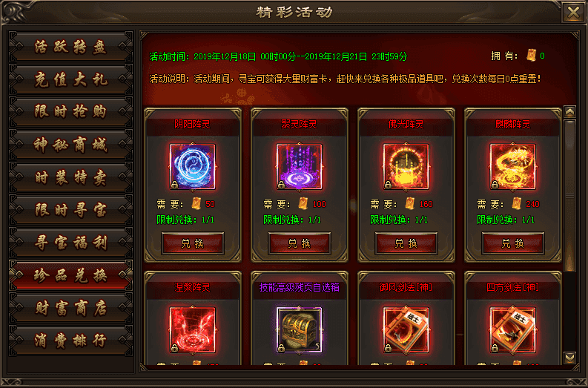Click the 御风剑法[神] skill book icon
The image size is (588, 388).
406,330
